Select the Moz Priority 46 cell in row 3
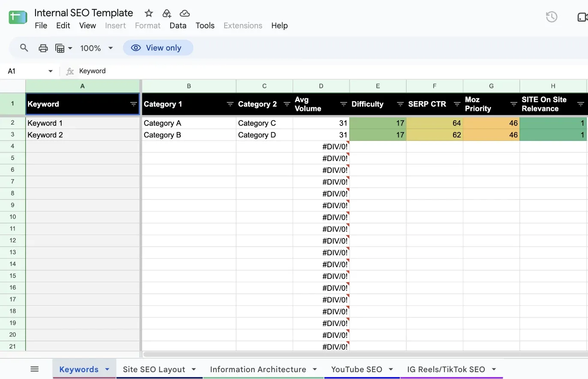 pyautogui.click(x=491, y=135)
